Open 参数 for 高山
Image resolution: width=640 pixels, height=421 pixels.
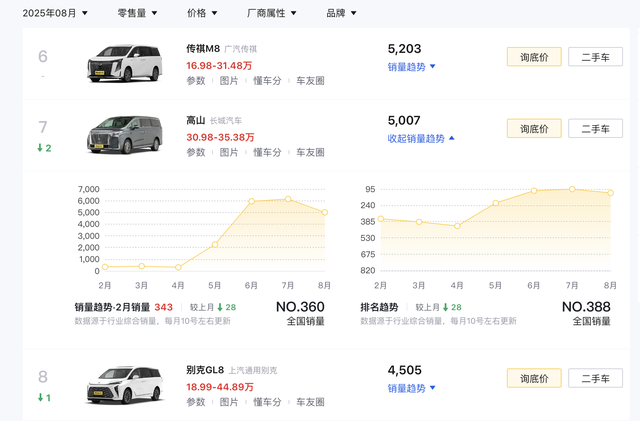tap(196, 152)
